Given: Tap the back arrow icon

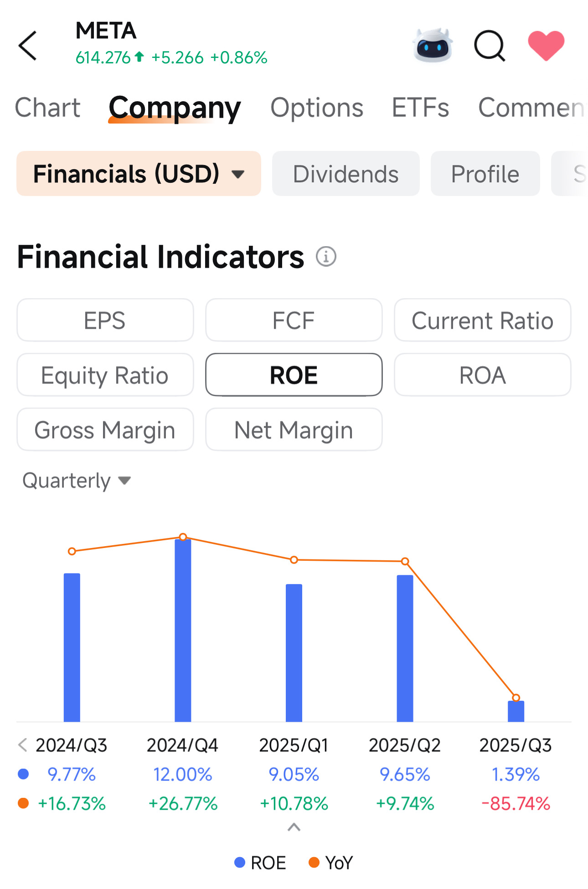Looking at the screenshot, I should coord(28,46).
